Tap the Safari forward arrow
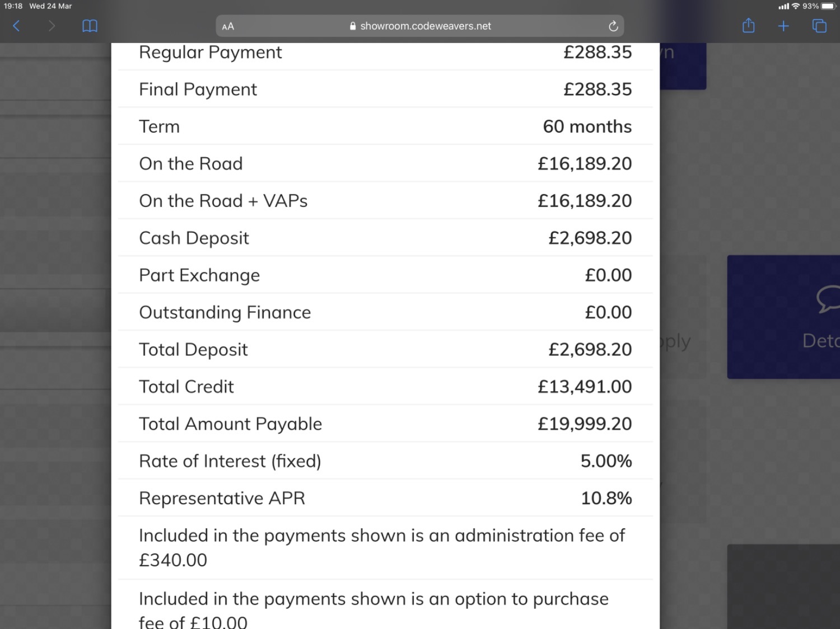Image resolution: width=840 pixels, height=629 pixels. [x=52, y=26]
